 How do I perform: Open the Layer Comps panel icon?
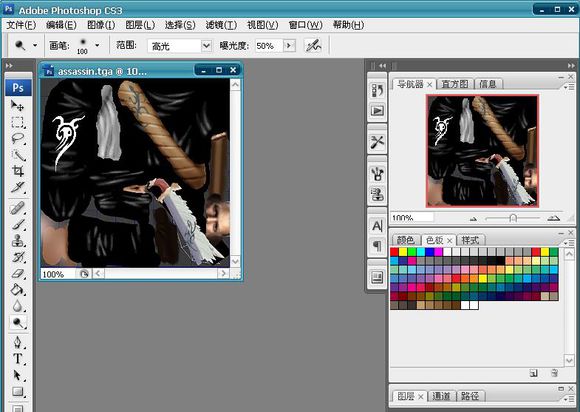[377, 277]
